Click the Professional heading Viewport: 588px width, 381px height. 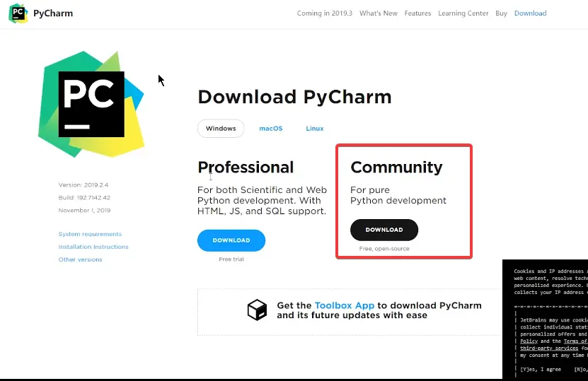point(246,168)
